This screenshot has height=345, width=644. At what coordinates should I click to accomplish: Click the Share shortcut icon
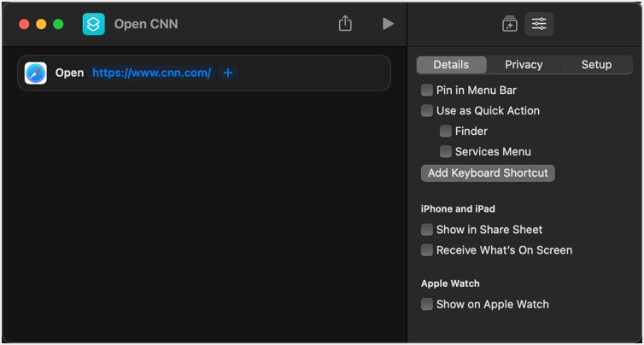(345, 24)
